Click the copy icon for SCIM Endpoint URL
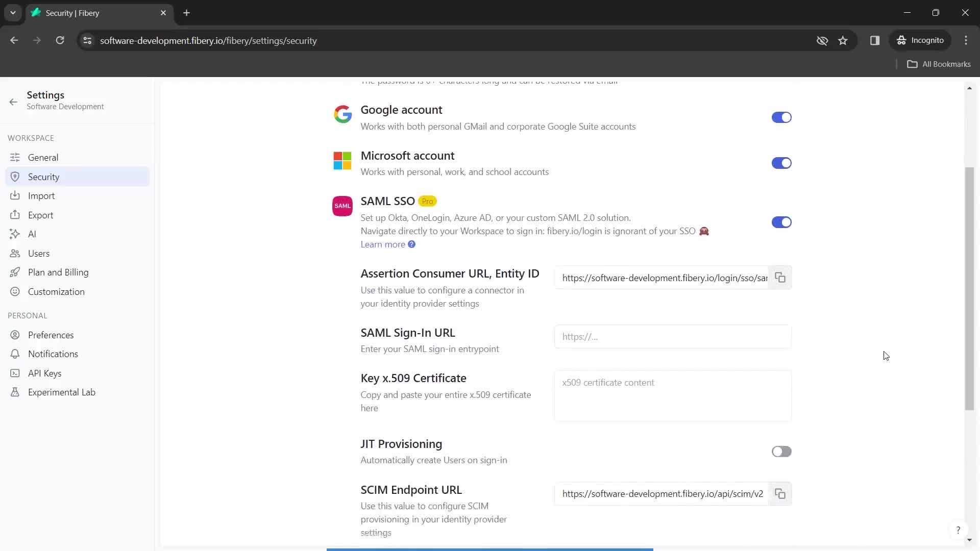Screen dimensions: 980x551 point(780,494)
